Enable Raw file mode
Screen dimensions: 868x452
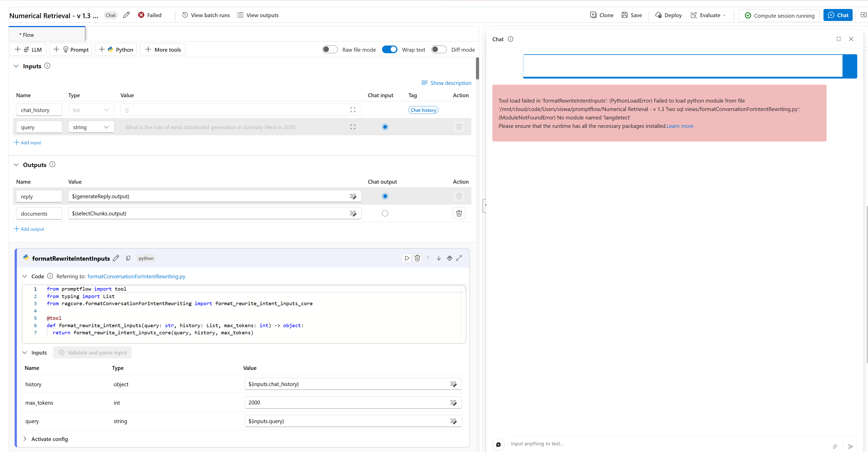coord(330,49)
